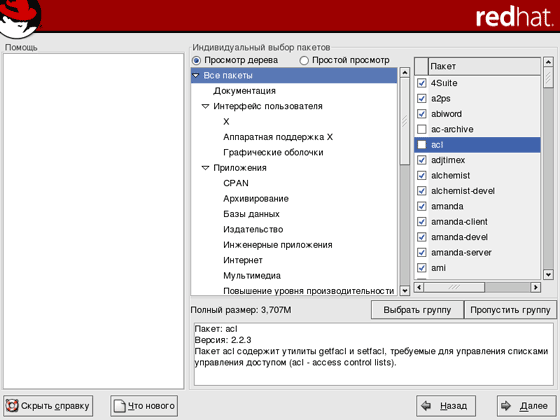Screen dimensions: 560x420
Task: Select Аппаратная поддержка X category
Action: (x=278, y=137)
